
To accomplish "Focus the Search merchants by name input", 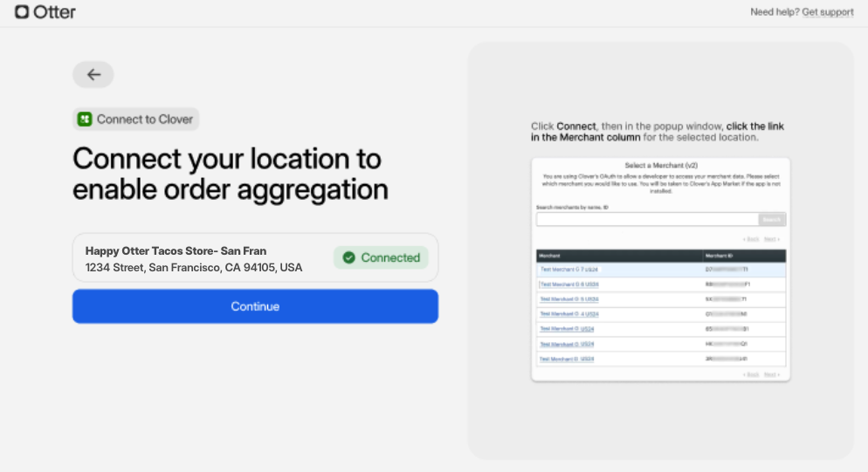I will 646,220.
